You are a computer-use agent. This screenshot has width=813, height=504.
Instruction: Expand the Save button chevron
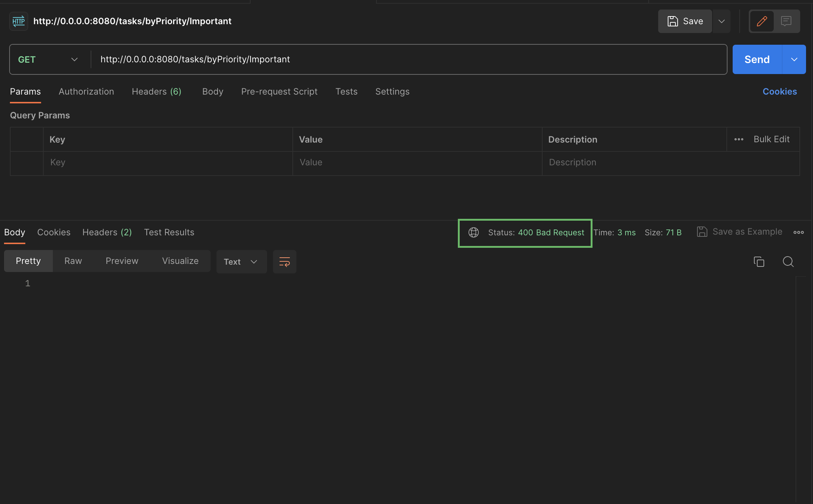[721, 21]
